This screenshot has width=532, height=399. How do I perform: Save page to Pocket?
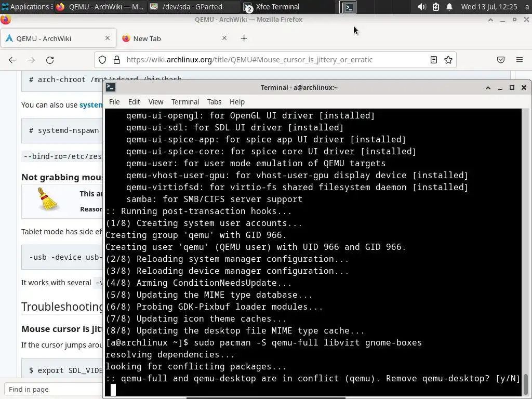tap(501, 60)
